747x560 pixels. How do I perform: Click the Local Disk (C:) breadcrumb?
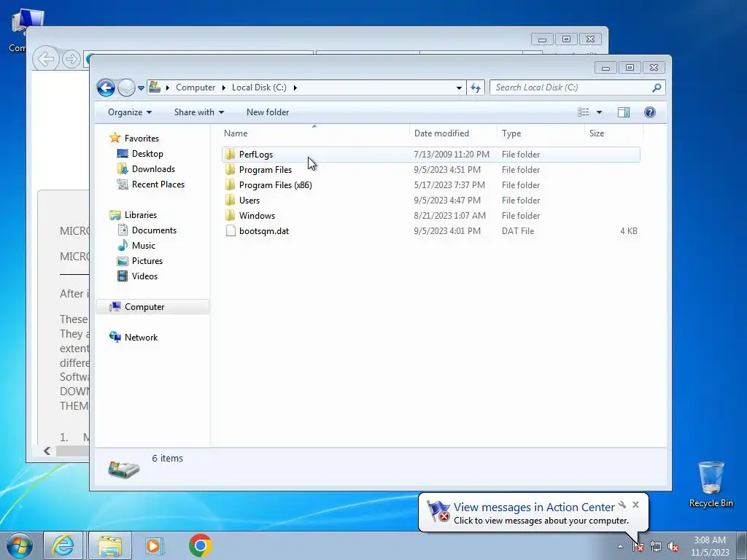(259, 87)
